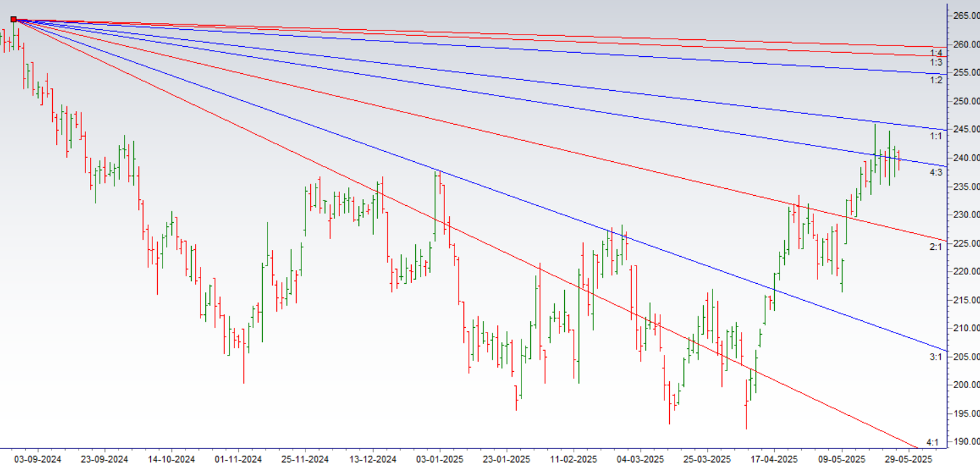Select the 04-03-2025 date label

click(641, 459)
